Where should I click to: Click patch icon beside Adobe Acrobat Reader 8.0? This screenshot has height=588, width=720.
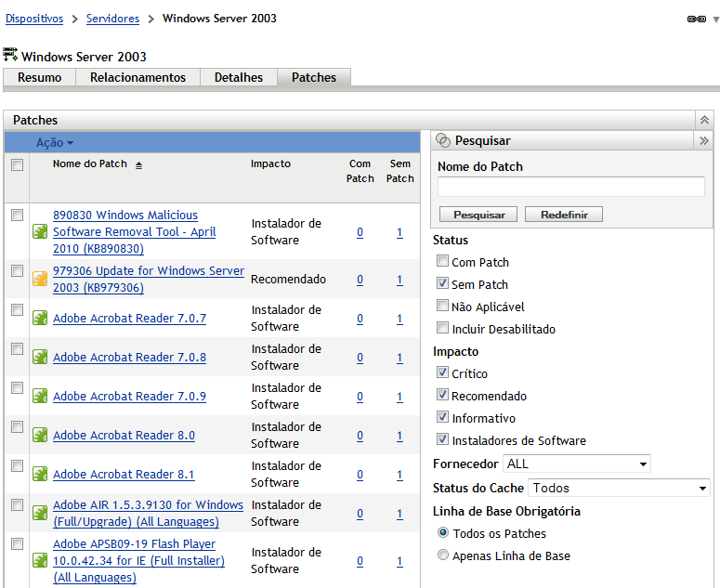(40, 435)
